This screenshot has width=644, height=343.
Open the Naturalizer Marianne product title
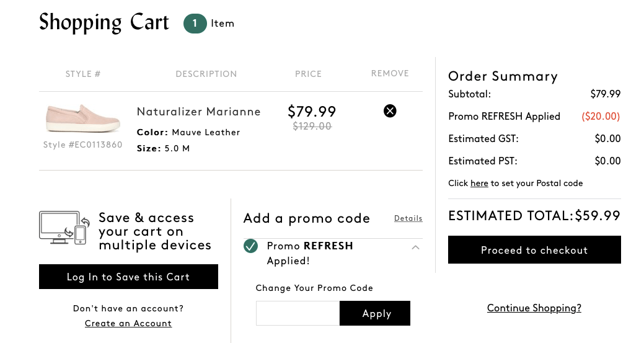199,112
